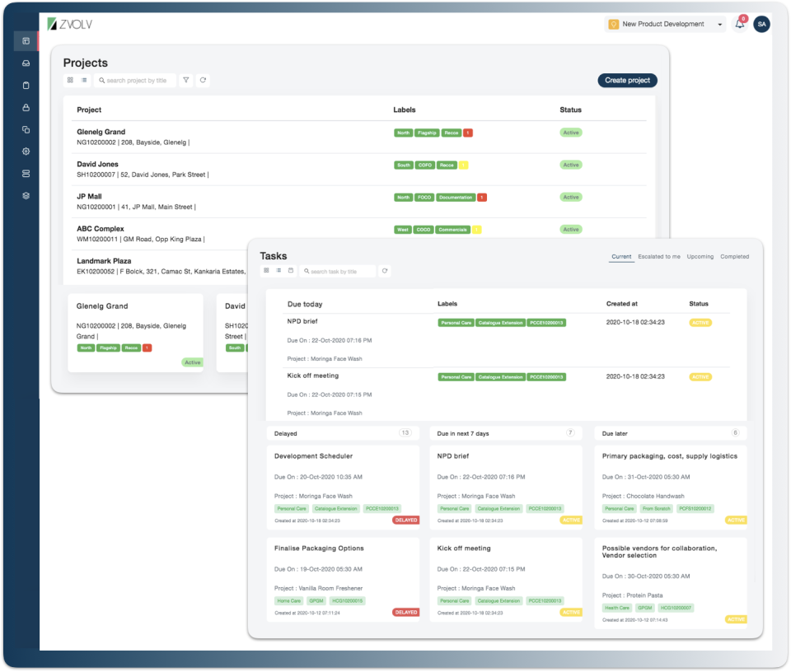This screenshot has width=791, height=672.
Task: Open sidebar settings gear
Action: click(x=25, y=152)
